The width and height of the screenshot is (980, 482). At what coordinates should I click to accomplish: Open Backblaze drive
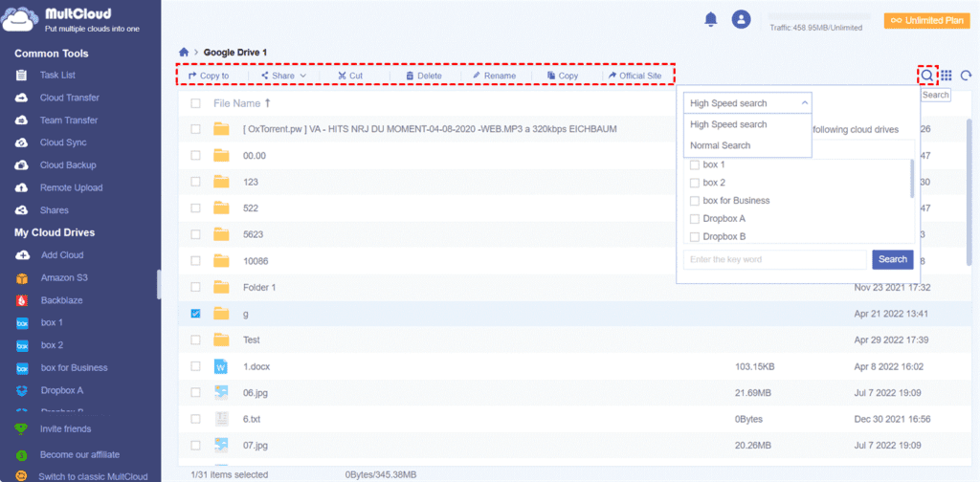[61, 299]
